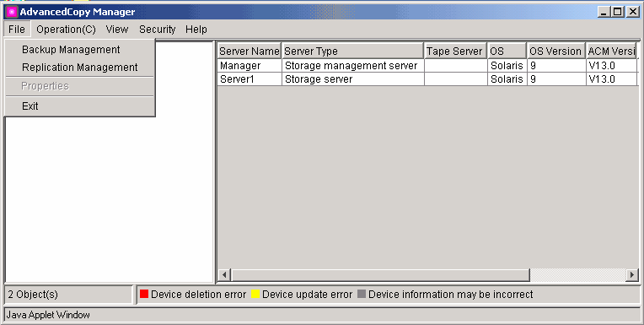Choose Replication Management from File menu
The height and width of the screenshot is (325, 644).
pyautogui.click(x=80, y=68)
